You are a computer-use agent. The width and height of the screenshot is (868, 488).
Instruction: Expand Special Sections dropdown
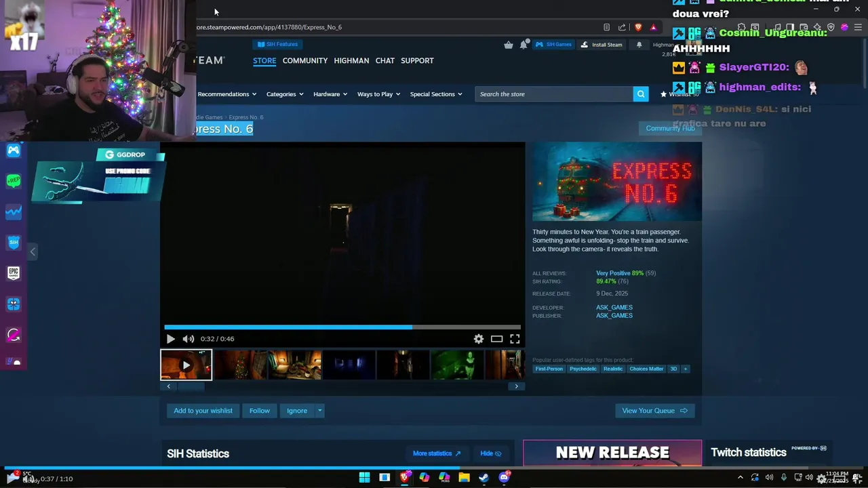pos(436,94)
